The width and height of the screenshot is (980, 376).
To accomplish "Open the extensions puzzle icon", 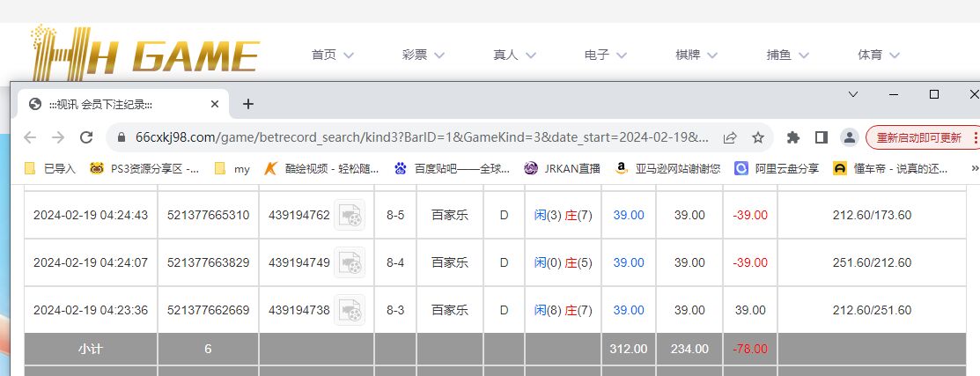I will point(793,137).
